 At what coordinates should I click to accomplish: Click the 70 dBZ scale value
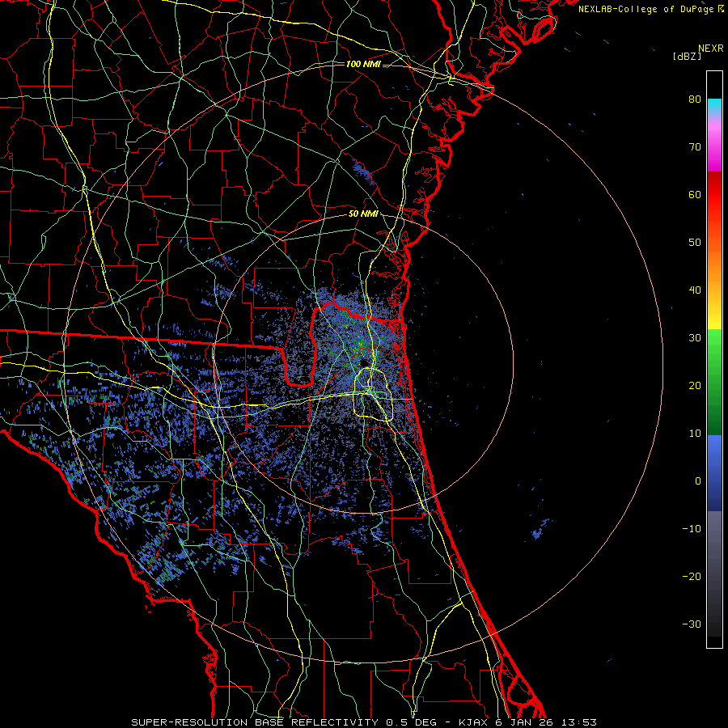click(x=695, y=147)
